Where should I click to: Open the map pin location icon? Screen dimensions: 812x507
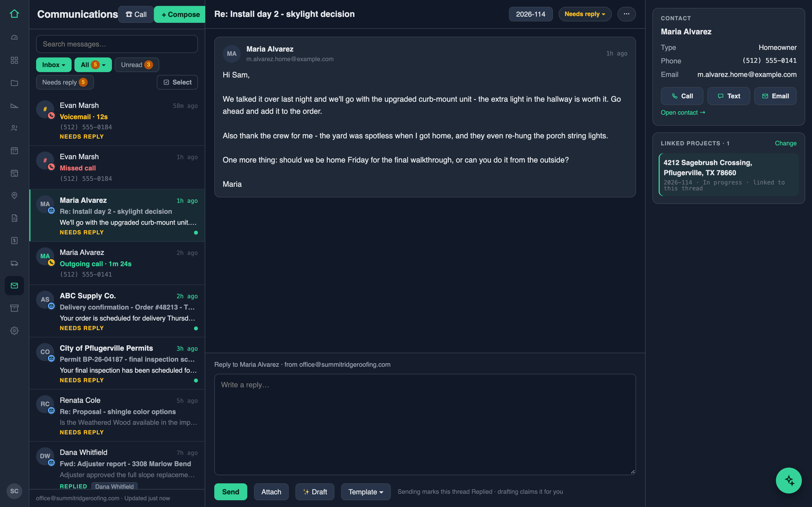(14, 195)
